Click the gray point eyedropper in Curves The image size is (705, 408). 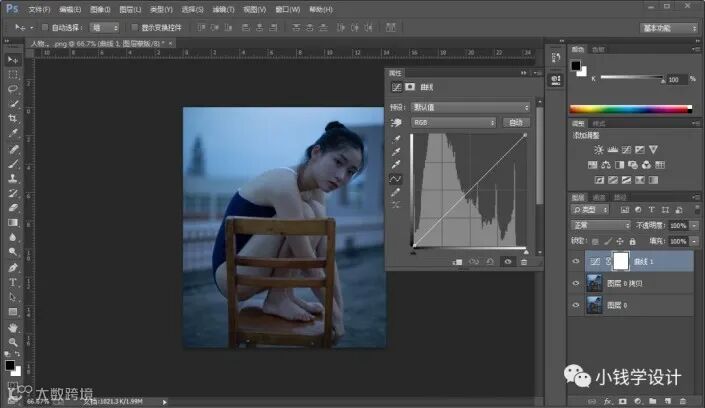click(396, 152)
